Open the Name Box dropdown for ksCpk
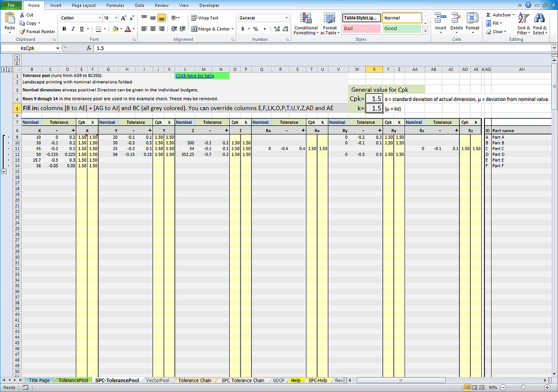The height and width of the screenshot is (392, 558). point(58,48)
